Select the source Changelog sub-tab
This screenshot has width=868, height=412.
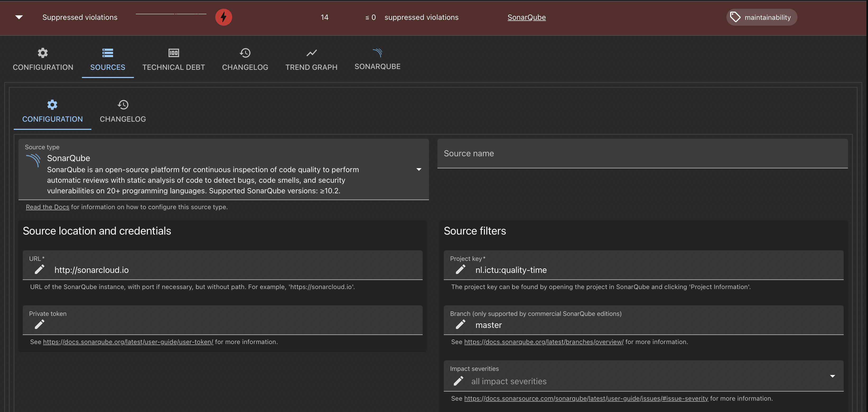pos(123,111)
